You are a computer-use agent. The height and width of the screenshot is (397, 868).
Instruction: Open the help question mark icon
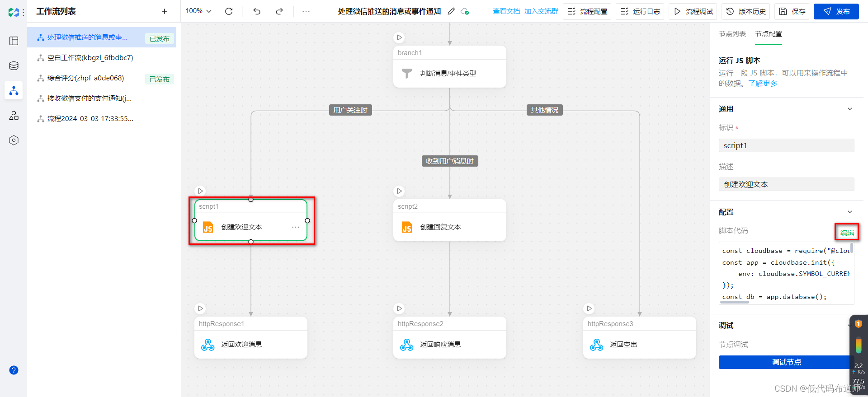tap(14, 370)
